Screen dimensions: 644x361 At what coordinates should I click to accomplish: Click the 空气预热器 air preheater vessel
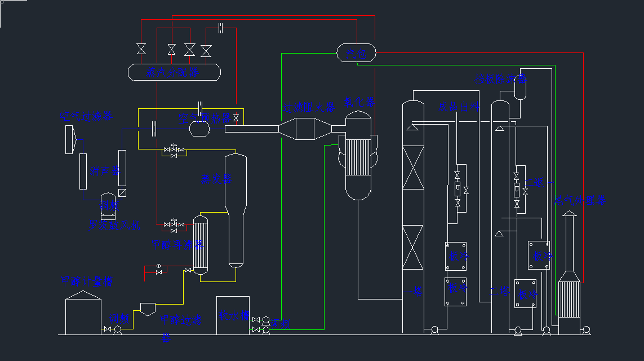point(199,129)
